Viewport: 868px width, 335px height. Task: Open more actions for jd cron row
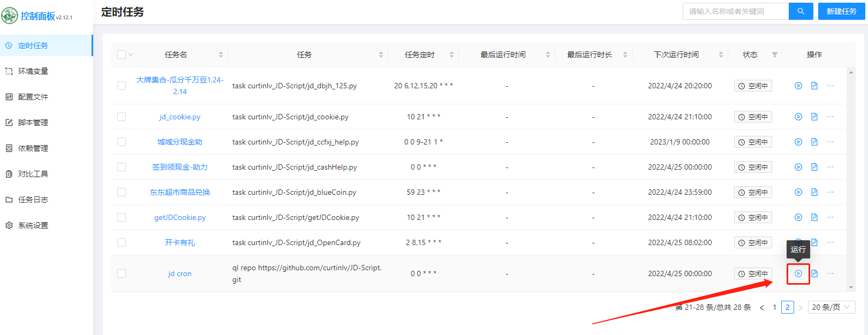click(830, 273)
